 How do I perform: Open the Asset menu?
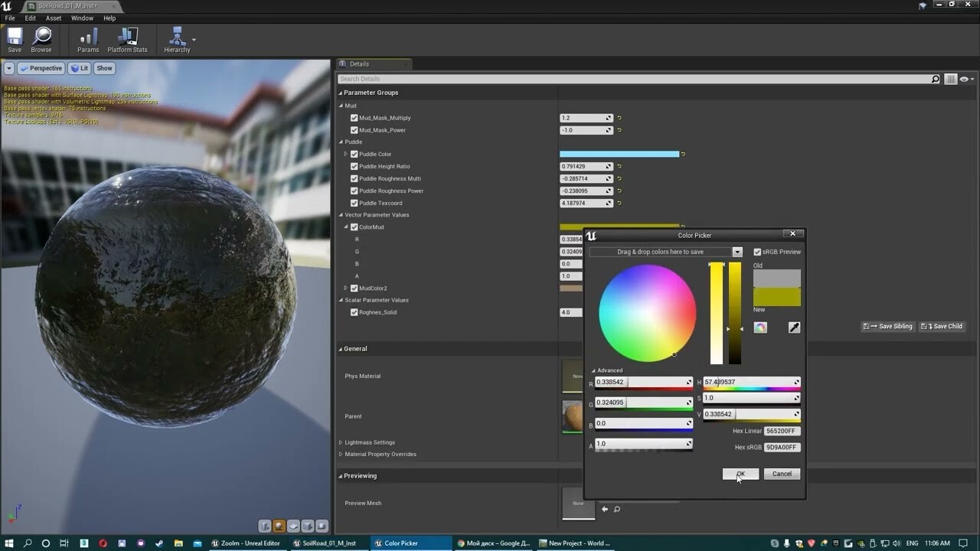[x=54, y=18]
